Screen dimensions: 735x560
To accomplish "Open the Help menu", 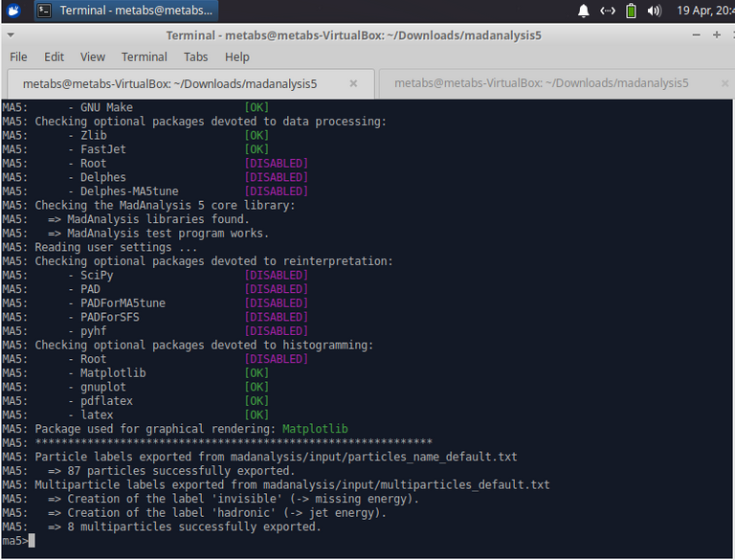I will [237, 57].
